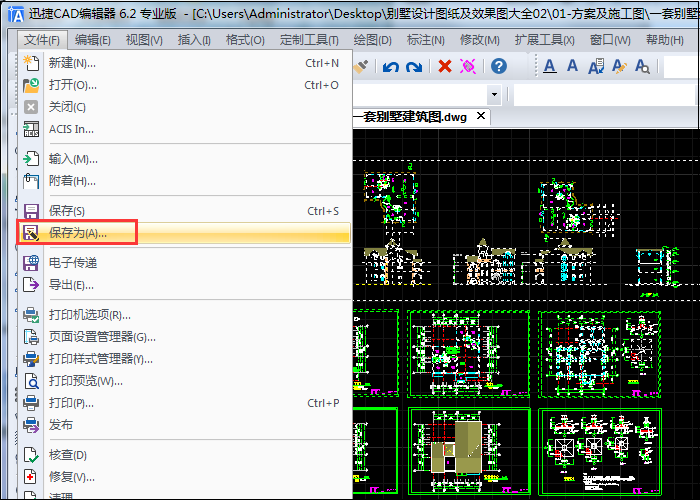Click the print style icon beside 打印样式管理器
The height and width of the screenshot is (500, 700).
coord(31,359)
